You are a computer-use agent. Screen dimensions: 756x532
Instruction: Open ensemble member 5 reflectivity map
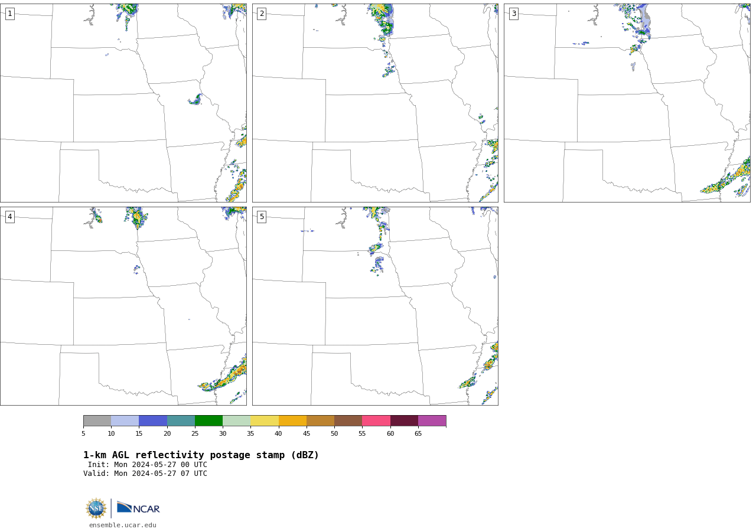(x=375, y=306)
